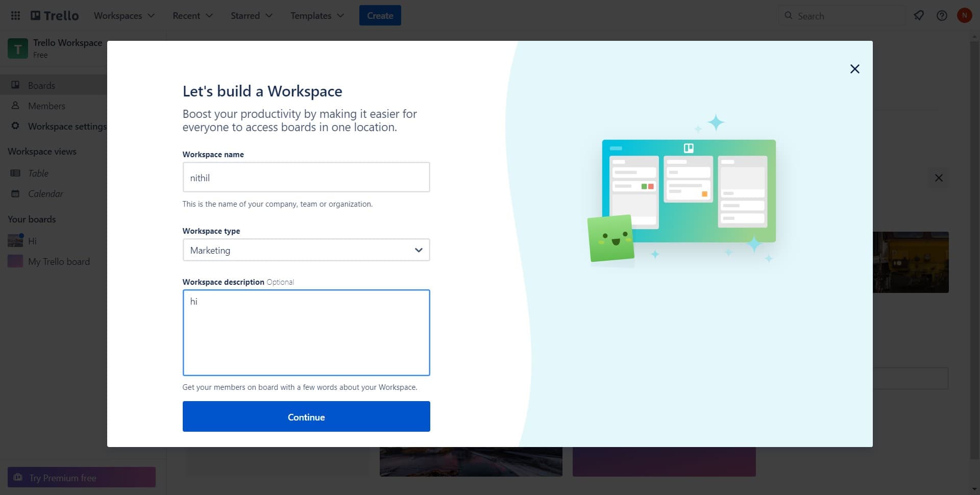Open the Table workspace view

coord(38,173)
